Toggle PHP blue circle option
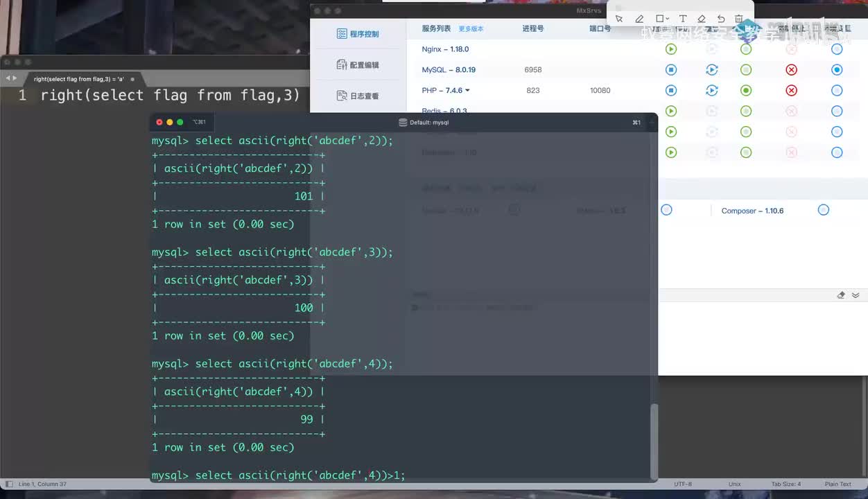This screenshot has height=499, width=868. (837, 90)
